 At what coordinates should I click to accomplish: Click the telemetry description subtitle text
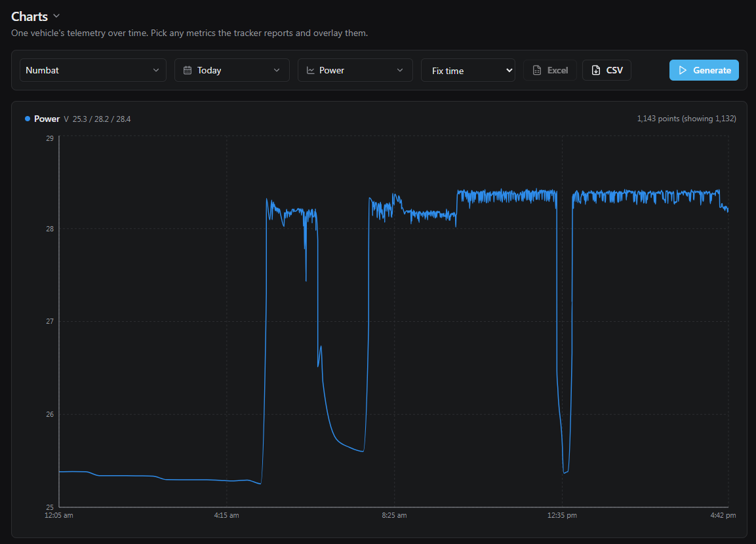click(189, 33)
